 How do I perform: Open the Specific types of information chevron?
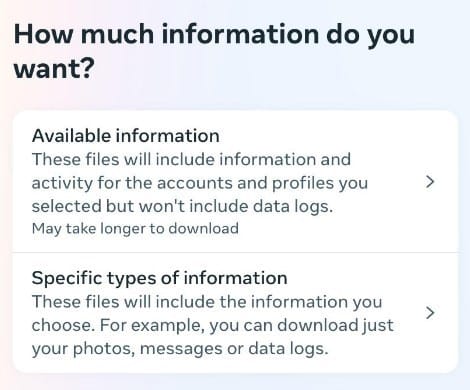(430, 313)
